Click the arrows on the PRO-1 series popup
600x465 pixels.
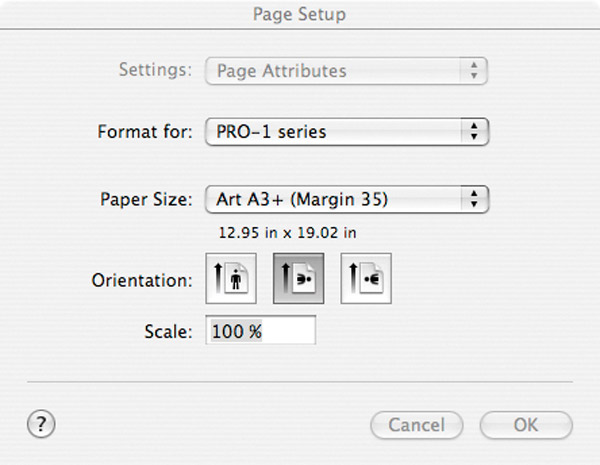point(474,132)
